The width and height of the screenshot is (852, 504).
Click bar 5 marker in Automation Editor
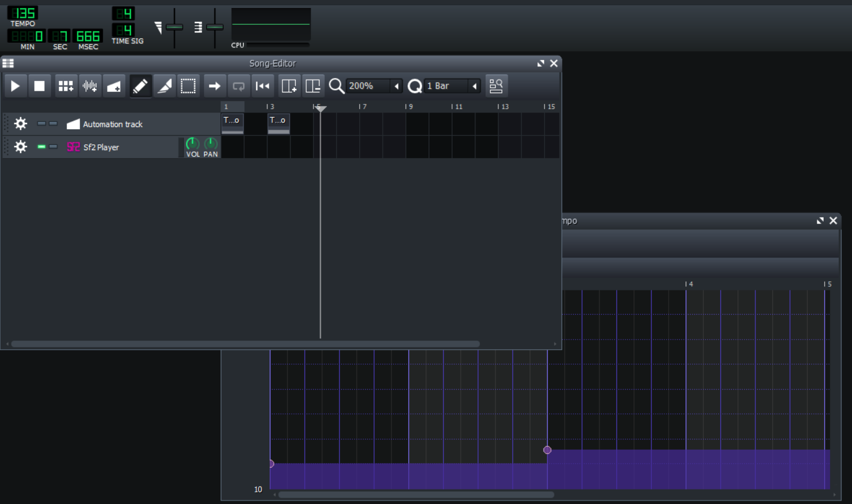828,284
